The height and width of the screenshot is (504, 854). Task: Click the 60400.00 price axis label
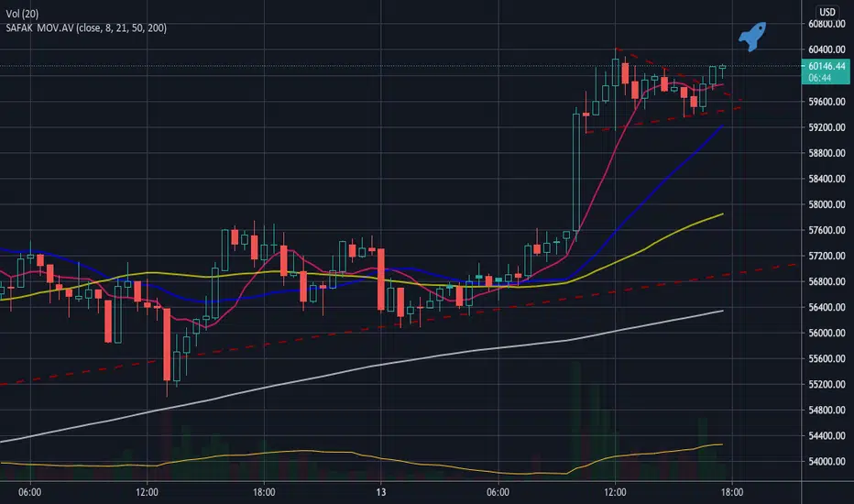(x=827, y=49)
